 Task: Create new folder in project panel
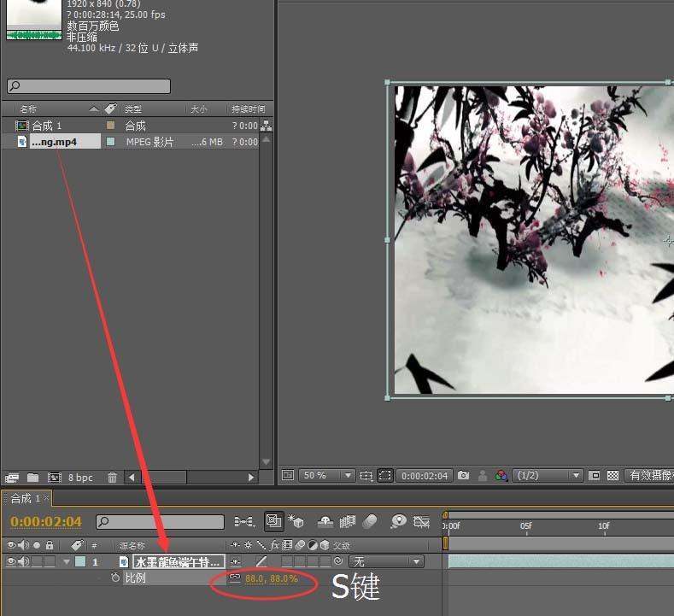click(x=32, y=478)
